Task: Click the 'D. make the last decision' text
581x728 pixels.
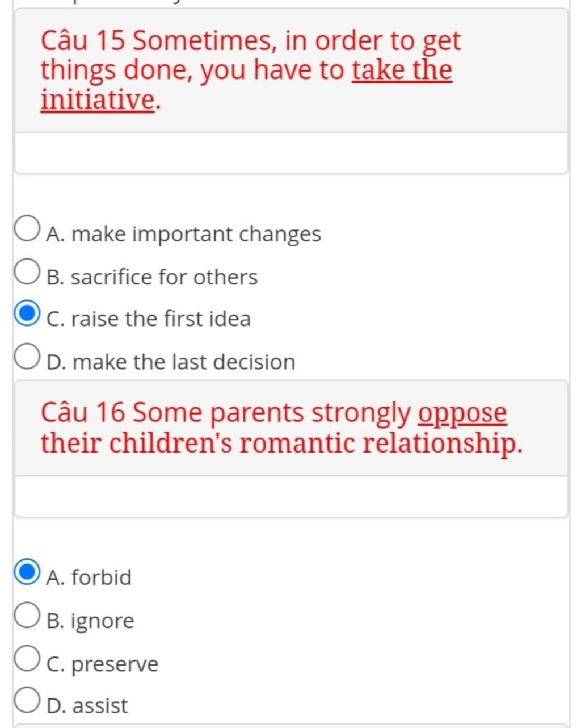Action: (171, 362)
